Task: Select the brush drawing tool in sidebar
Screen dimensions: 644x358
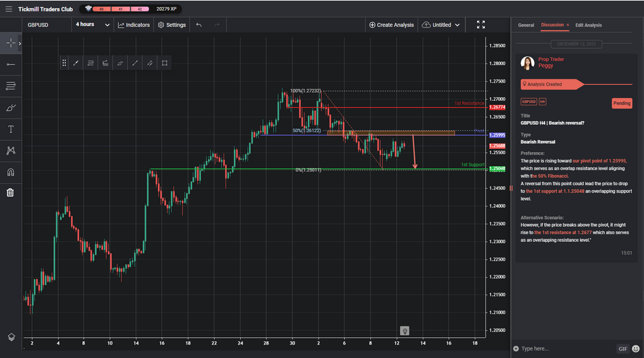Action: coord(11,107)
